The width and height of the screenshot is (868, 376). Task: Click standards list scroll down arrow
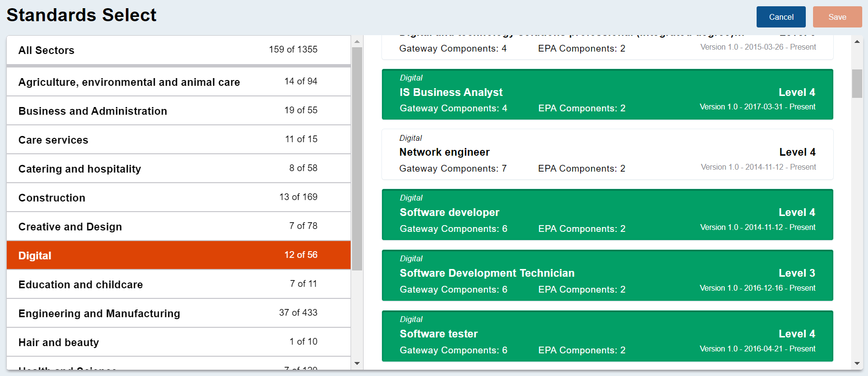[x=857, y=363]
